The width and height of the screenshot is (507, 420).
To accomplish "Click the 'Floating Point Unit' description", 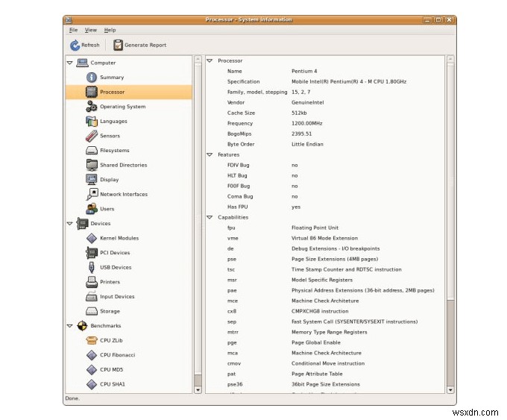I will (x=315, y=228).
